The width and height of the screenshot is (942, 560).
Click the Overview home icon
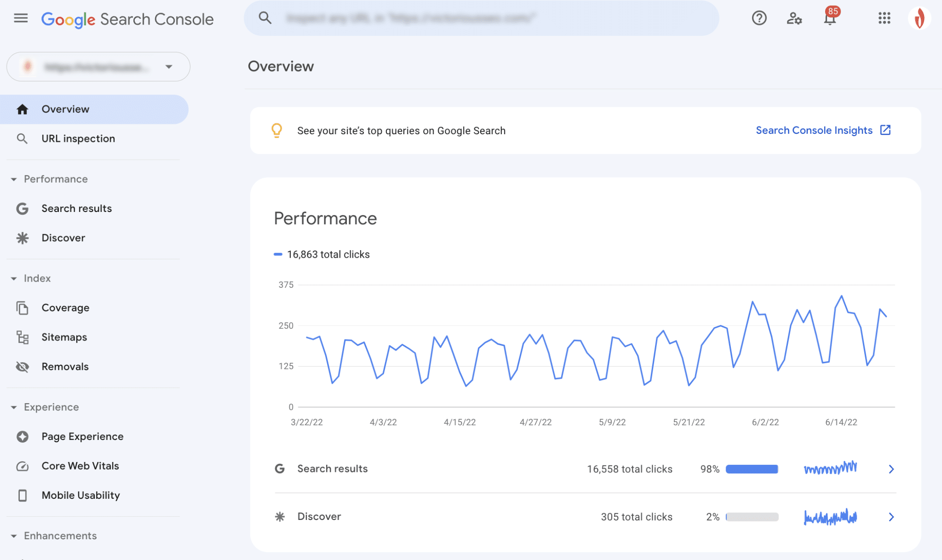click(x=22, y=109)
